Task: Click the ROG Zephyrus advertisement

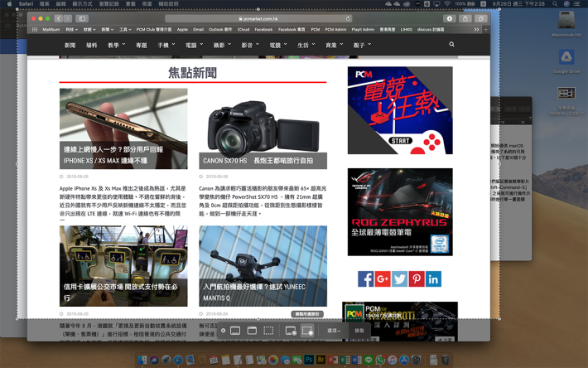Action: tap(400, 212)
